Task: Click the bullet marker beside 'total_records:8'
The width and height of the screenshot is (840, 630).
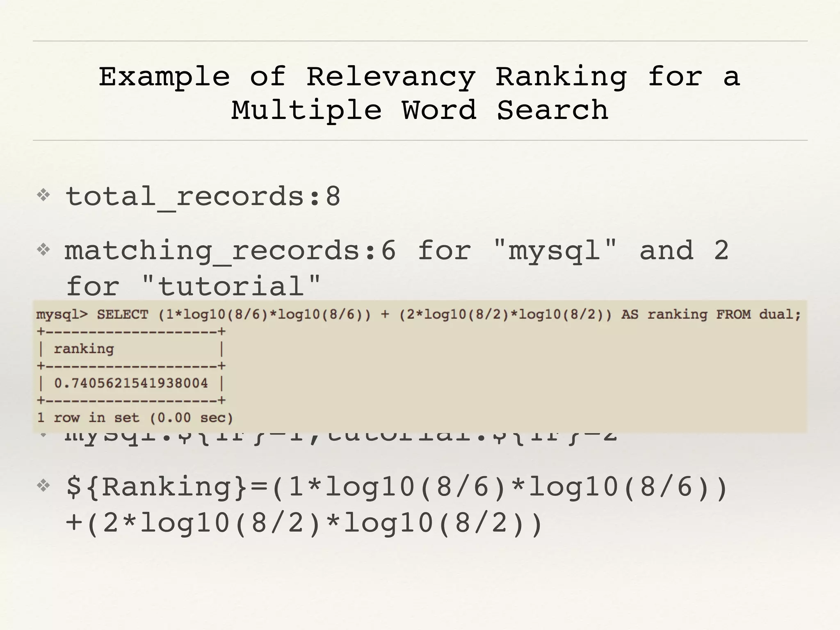Action: point(43,195)
